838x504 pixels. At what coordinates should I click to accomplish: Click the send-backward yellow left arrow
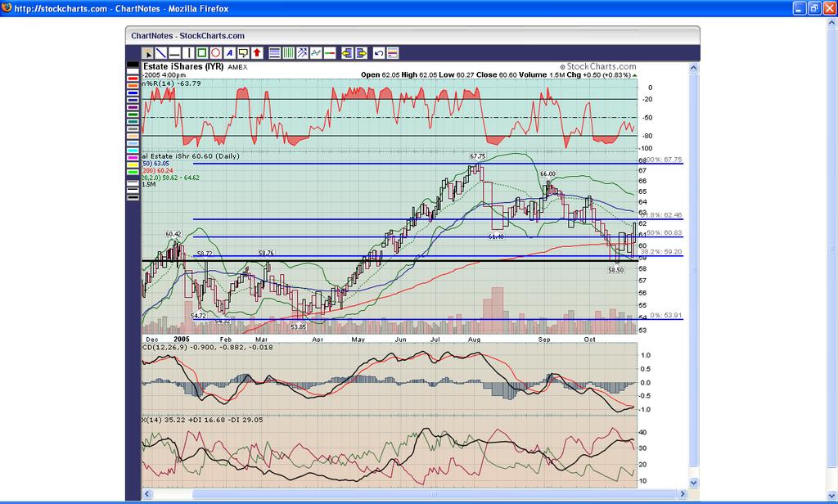(x=347, y=53)
